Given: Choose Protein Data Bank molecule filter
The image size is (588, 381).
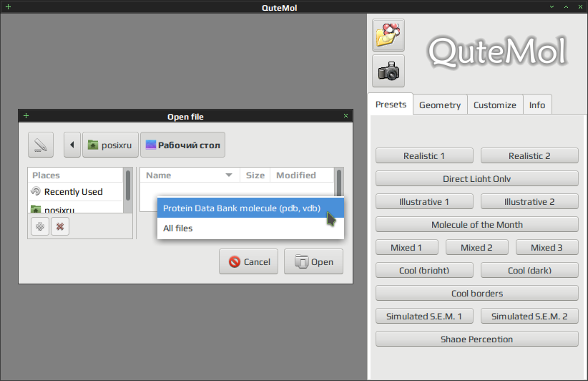Looking at the screenshot, I should 250,208.
